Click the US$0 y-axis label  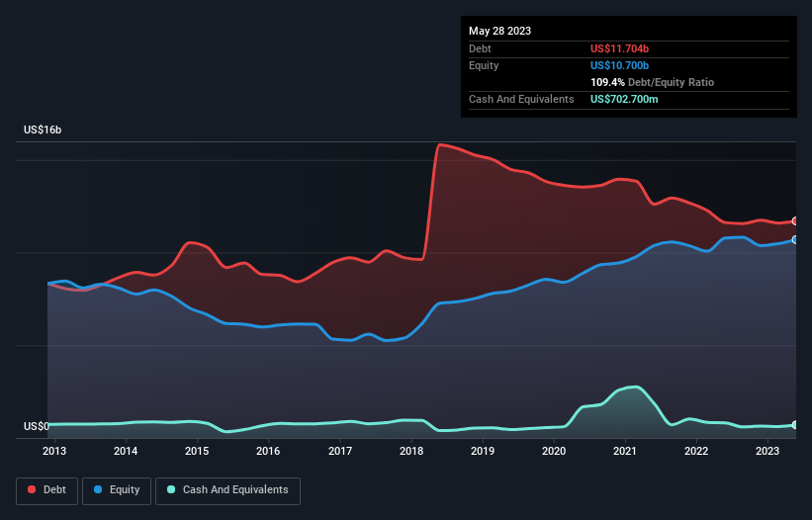37,426
